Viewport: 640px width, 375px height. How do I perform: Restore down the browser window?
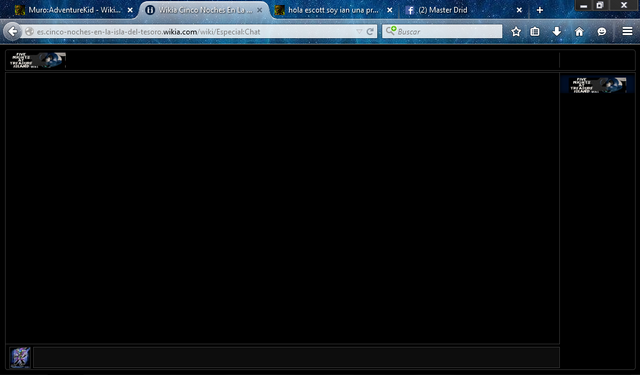click(x=600, y=5)
